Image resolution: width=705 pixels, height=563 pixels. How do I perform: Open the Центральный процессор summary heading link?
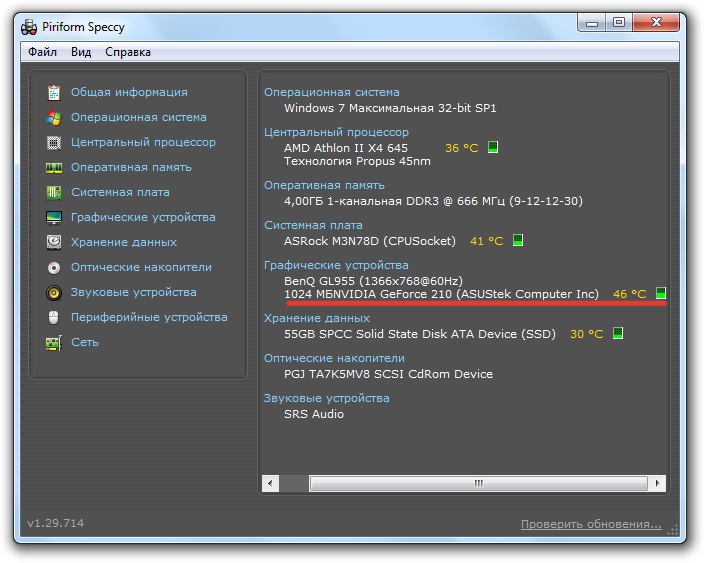336,132
